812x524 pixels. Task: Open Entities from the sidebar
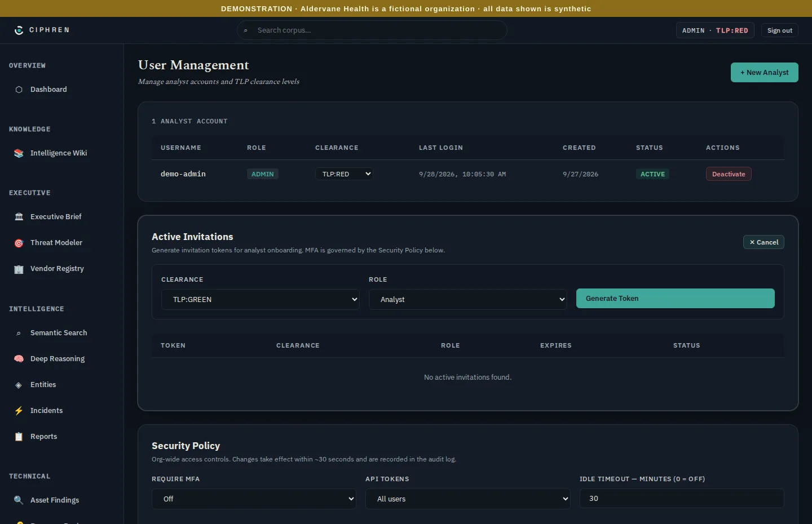(43, 385)
